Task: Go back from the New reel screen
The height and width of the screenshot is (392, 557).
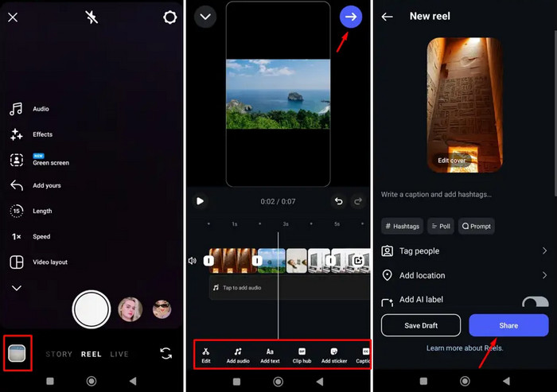Action: (388, 17)
